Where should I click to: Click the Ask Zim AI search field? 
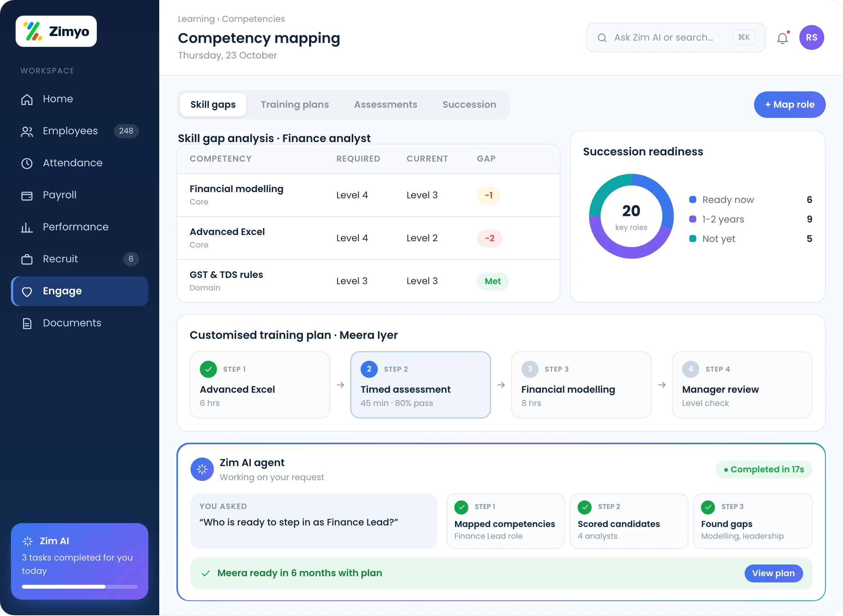tap(676, 37)
